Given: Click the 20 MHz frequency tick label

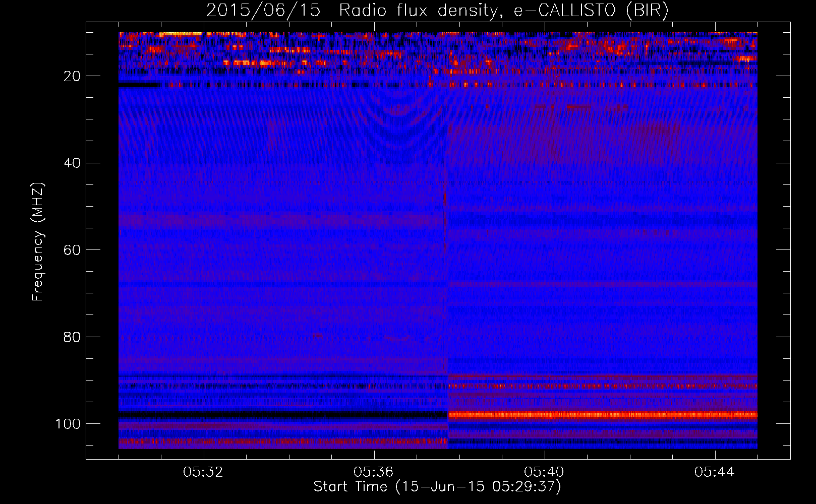Looking at the screenshot, I should [72, 76].
